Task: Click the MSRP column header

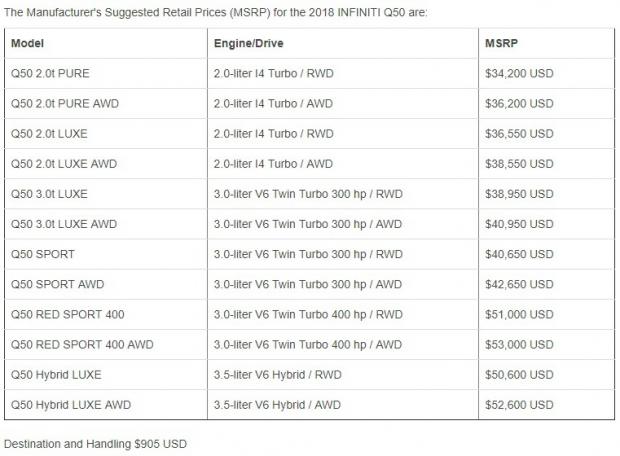Action: [x=505, y=44]
